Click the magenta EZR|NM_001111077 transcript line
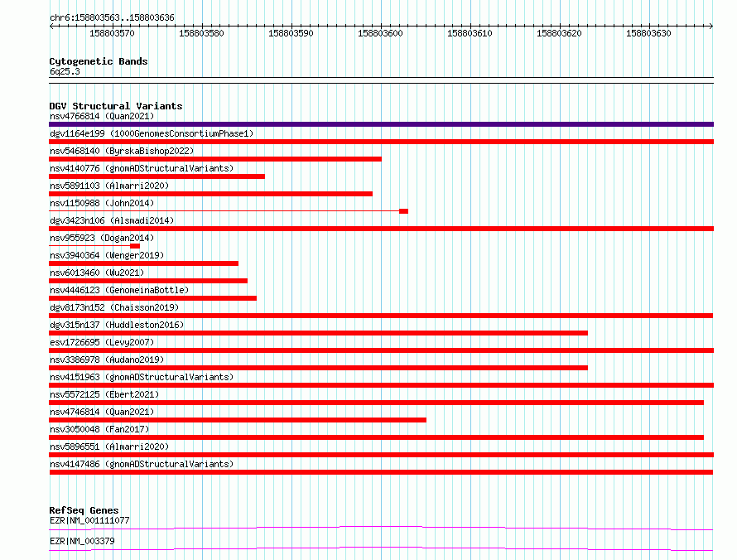 click(381, 528)
